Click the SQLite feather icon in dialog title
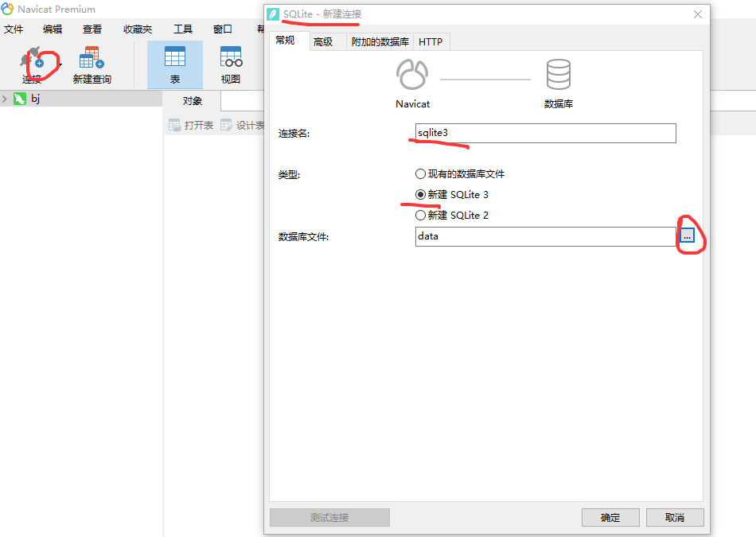 tap(273, 14)
